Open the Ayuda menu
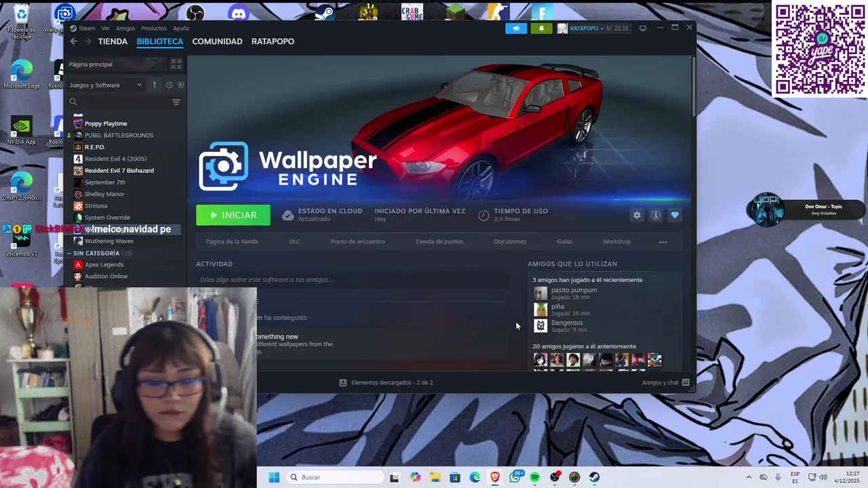Viewport: 868px width, 488px height. (181, 28)
